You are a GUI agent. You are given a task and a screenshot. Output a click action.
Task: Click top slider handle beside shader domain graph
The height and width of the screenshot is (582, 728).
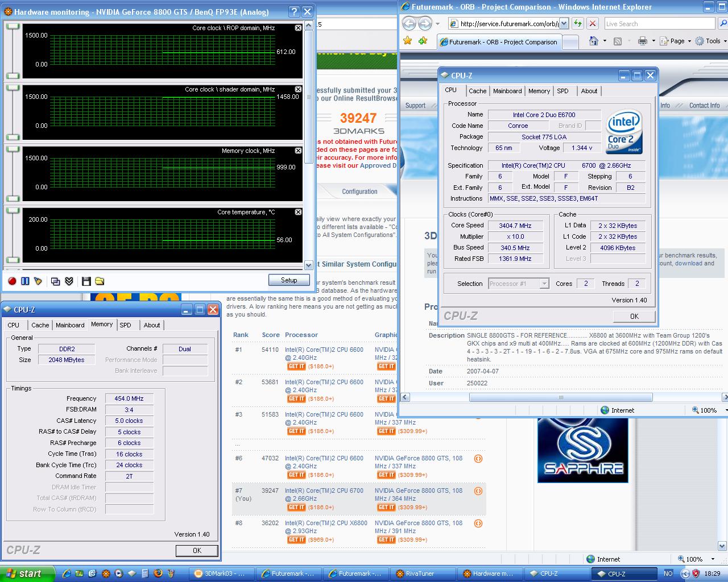pyautogui.click(x=13, y=88)
